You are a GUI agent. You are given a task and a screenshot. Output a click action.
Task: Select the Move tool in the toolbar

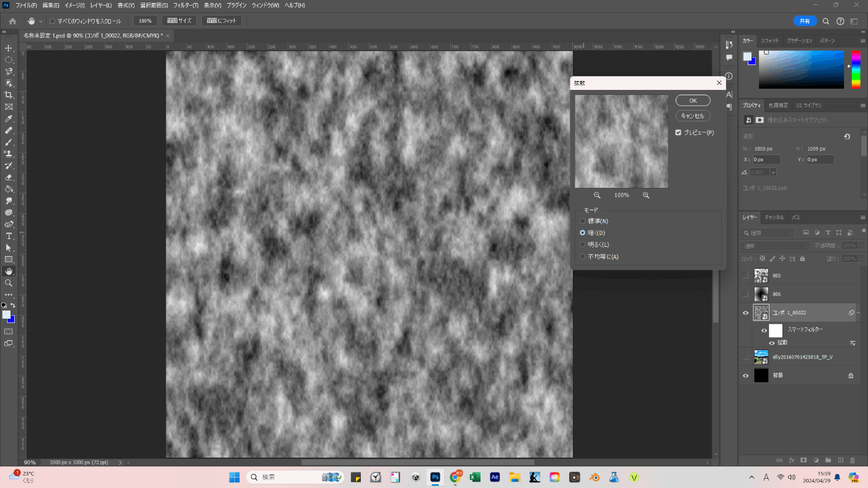coord(9,48)
